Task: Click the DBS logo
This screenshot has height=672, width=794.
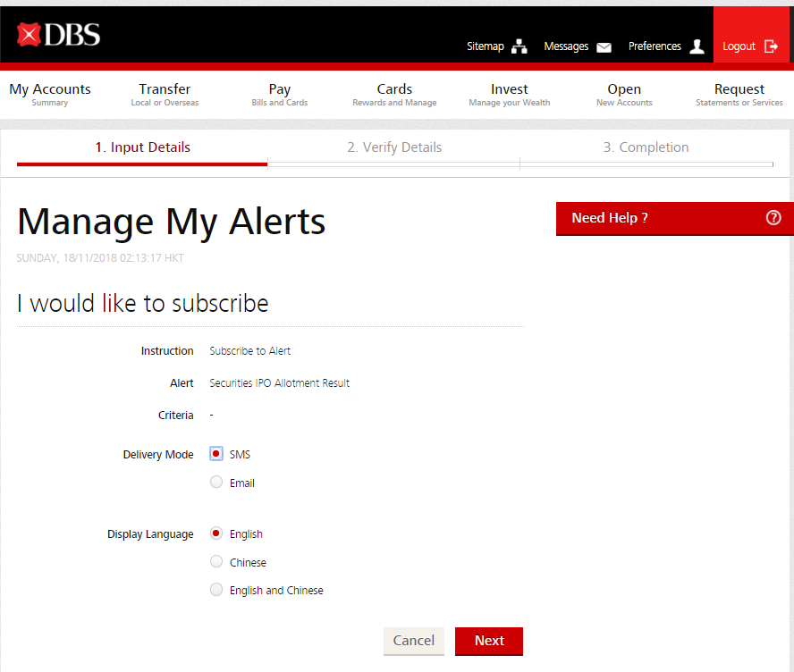Action: tap(59, 35)
